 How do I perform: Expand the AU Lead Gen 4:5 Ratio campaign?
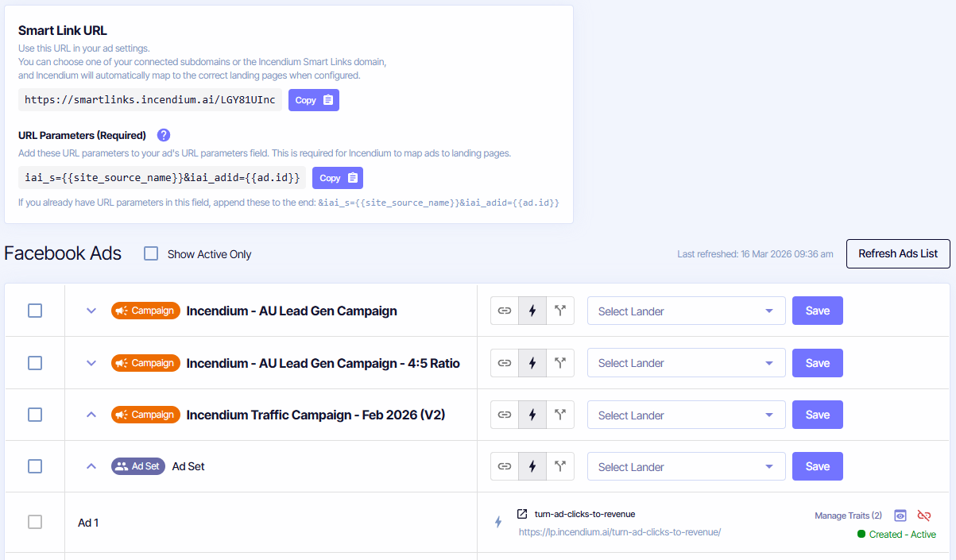click(91, 363)
